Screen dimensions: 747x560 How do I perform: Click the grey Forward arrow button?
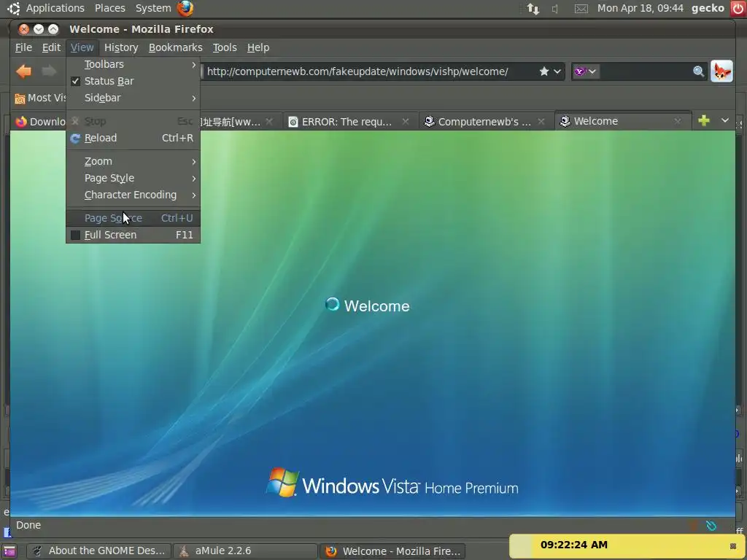coord(49,71)
